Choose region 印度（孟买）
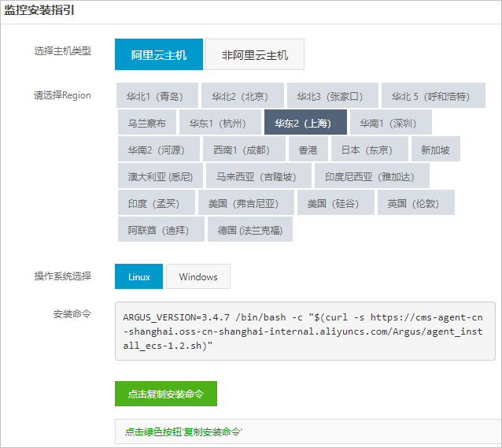Image resolution: width=502 pixels, height=448 pixels. [157, 202]
